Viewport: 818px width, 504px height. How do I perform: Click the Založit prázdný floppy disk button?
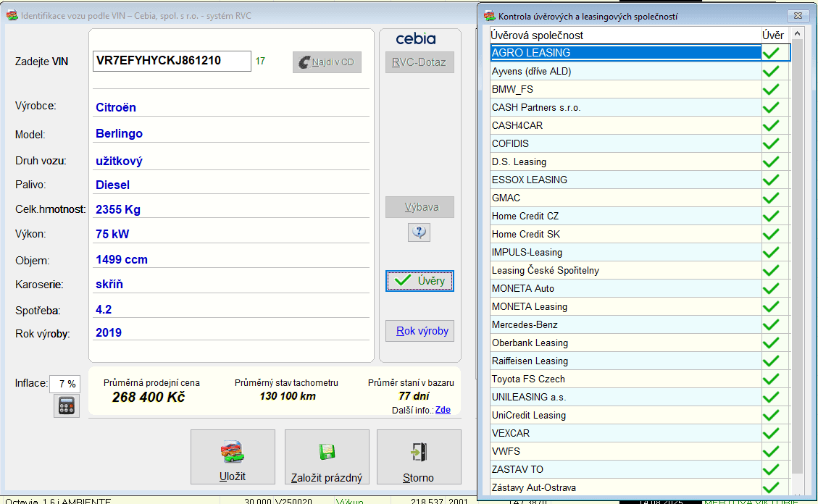[327, 457]
